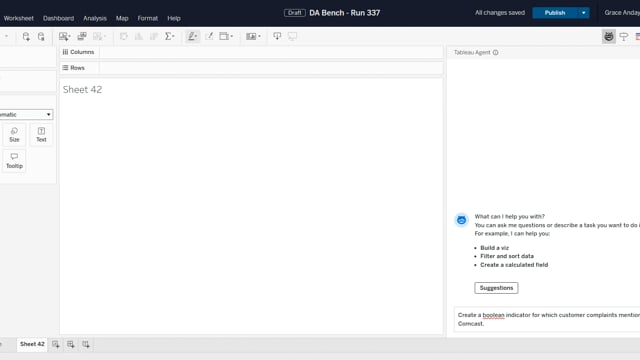Select the DA Bench - Run 337 title
Viewport: 640px width, 360px height.
(x=344, y=13)
